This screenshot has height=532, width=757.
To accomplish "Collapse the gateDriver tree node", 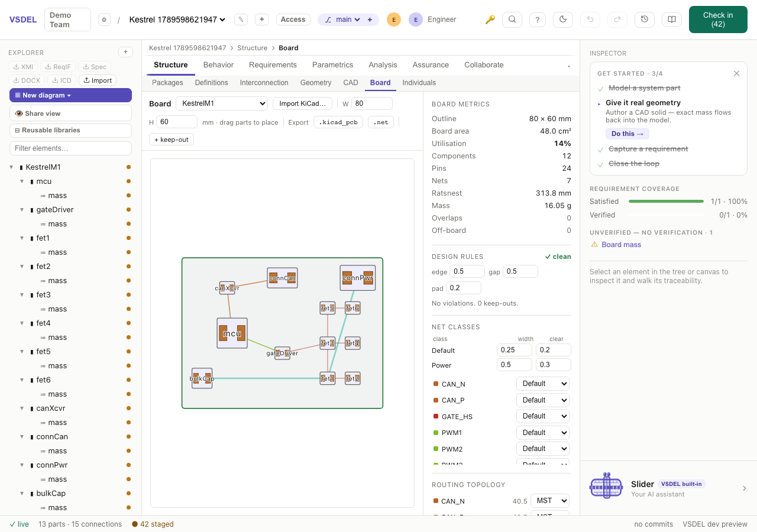I will click(22, 210).
